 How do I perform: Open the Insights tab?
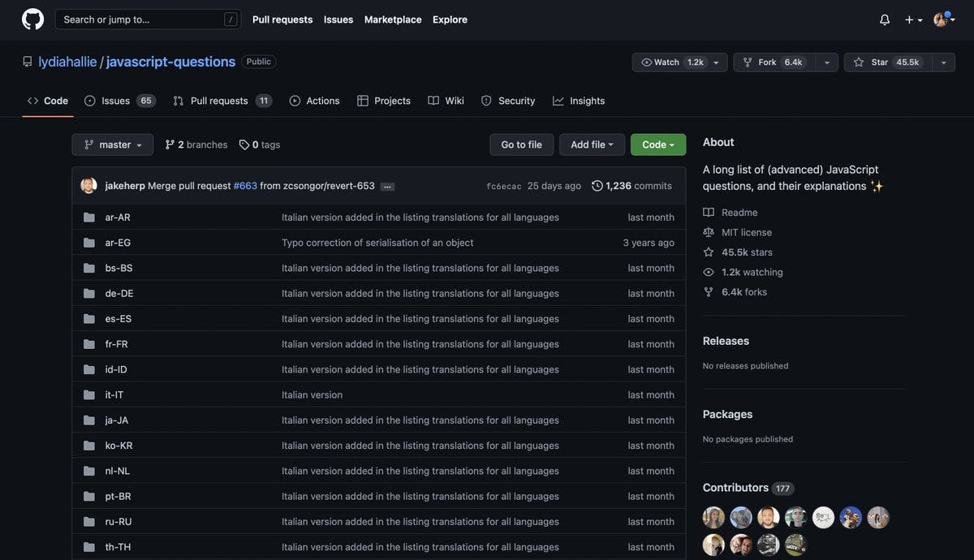point(579,101)
